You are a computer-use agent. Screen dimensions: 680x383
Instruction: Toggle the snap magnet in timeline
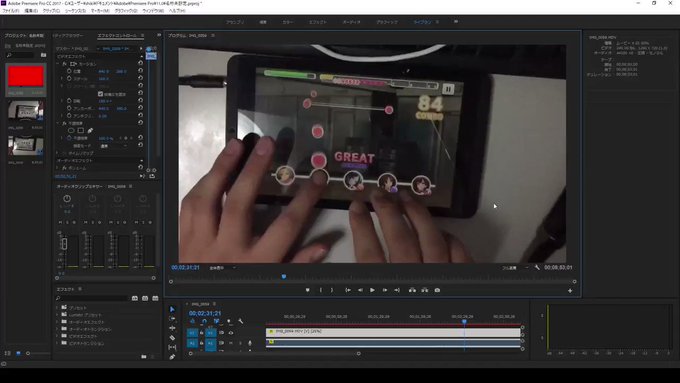point(204,321)
